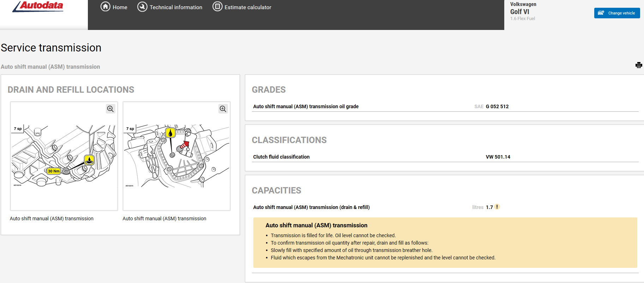Select Clutch fluid classification label
The width and height of the screenshot is (644, 283).
pos(281,157)
